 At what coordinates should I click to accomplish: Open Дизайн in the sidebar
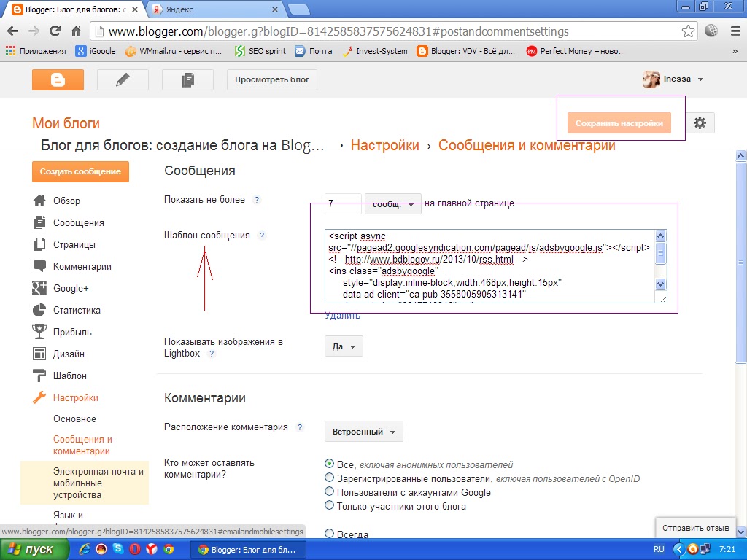69,354
